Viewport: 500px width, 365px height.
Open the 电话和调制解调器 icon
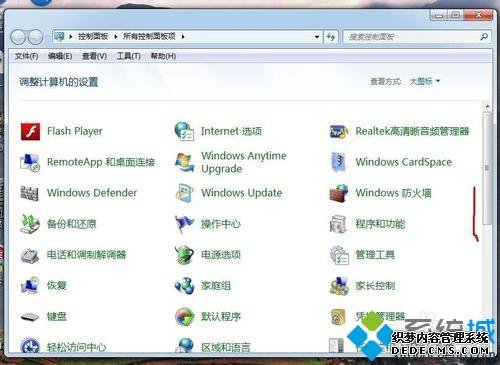(30, 255)
